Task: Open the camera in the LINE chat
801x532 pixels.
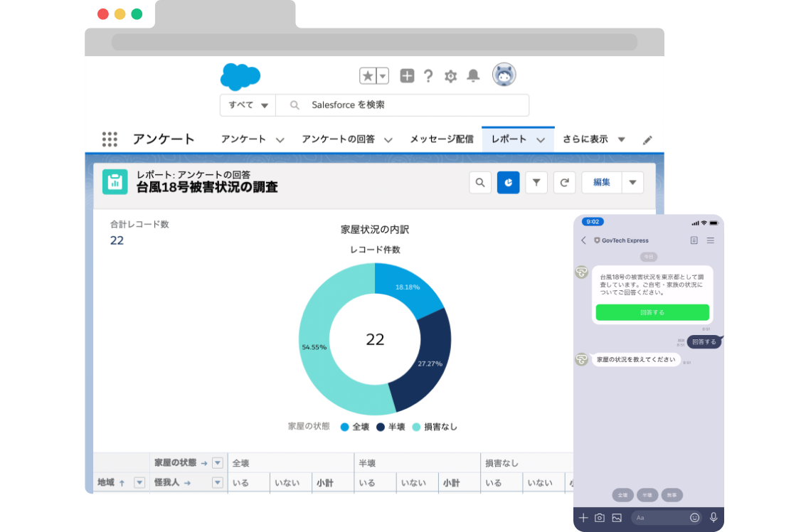Action: click(601, 517)
